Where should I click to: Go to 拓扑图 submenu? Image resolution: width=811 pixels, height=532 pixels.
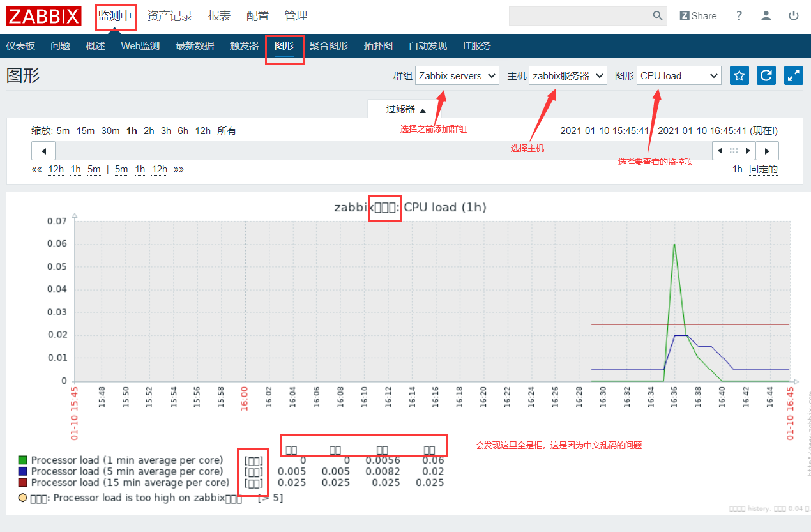[378, 46]
